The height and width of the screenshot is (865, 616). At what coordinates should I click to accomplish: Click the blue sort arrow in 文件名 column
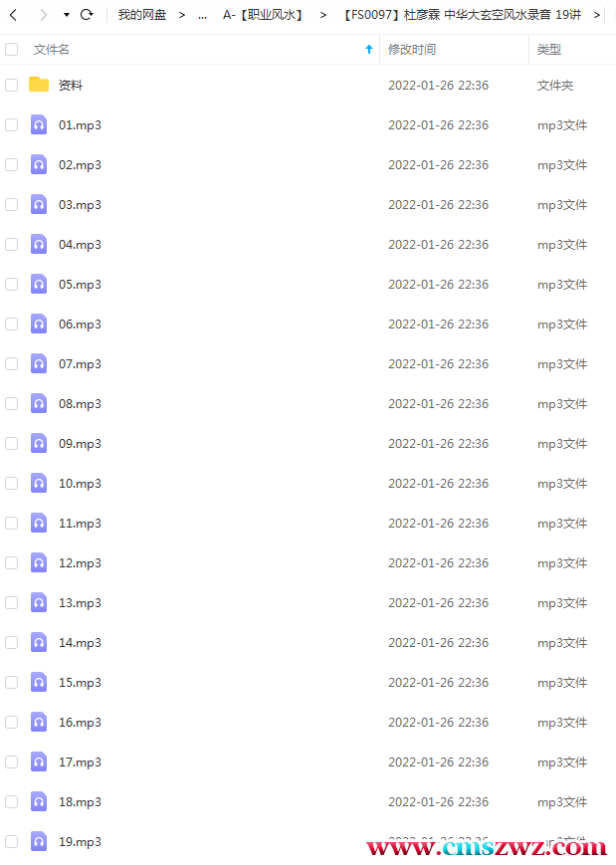(x=369, y=50)
